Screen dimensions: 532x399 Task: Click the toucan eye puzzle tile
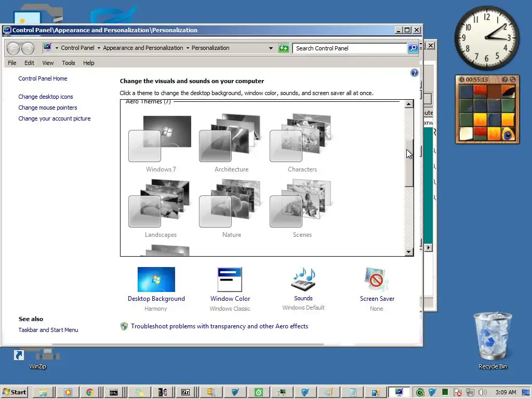click(x=508, y=134)
